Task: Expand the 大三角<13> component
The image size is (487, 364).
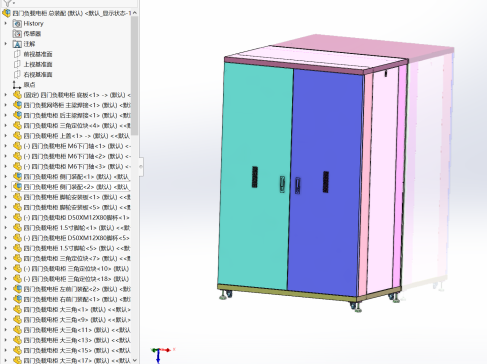Action: click(x=5, y=340)
